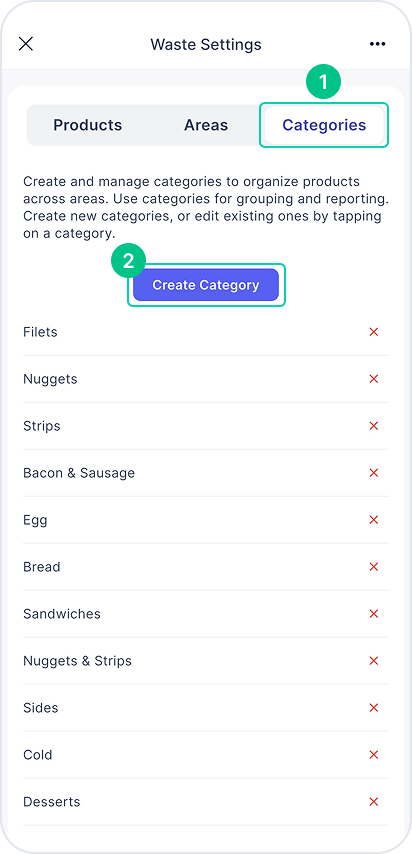This screenshot has height=854, width=412.
Task: Switch to the Areas tab
Action: coord(206,125)
